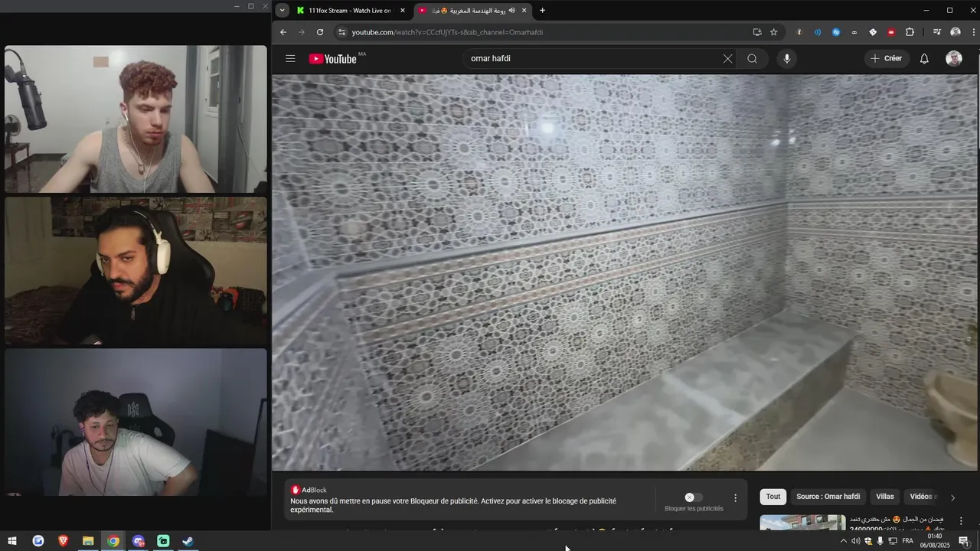Open Steam from the taskbar
Image resolution: width=980 pixels, height=551 pixels.
(188, 541)
